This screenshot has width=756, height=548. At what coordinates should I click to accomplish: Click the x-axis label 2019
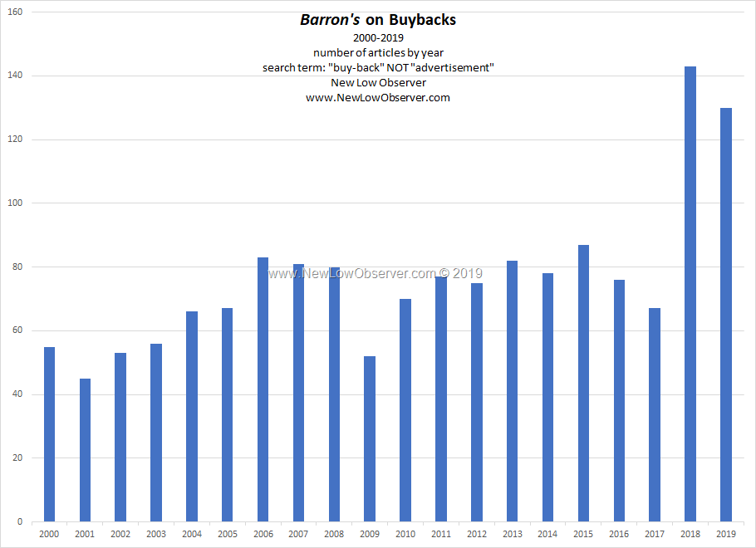pyautogui.click(x=726, y=534)
